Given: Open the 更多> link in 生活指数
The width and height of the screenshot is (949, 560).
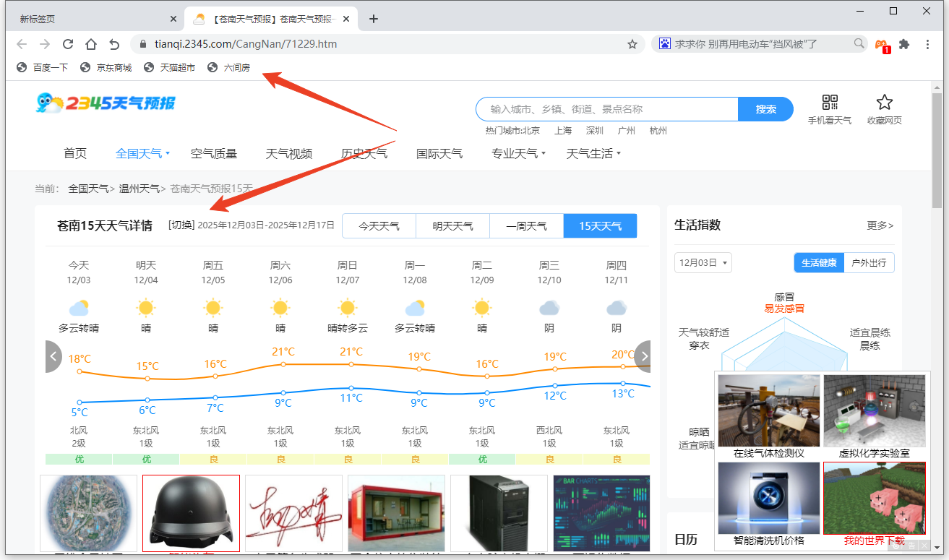Looking at the screenshot, I should point(880,225).
